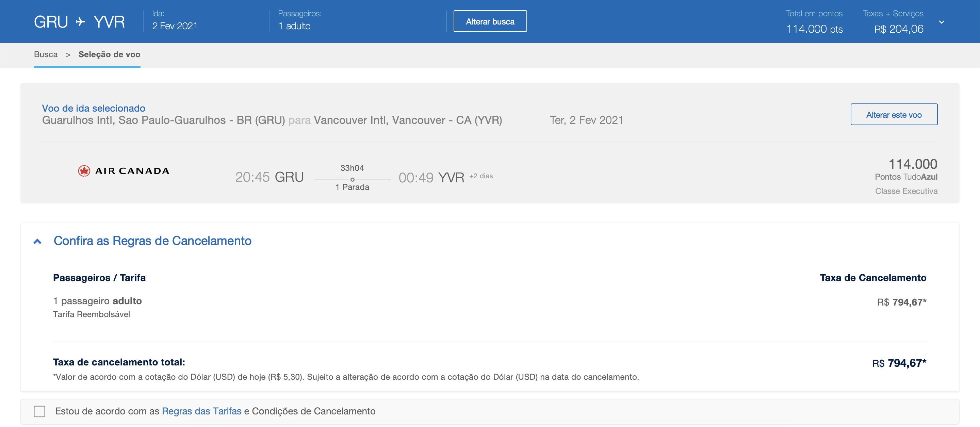Viewport: 980px width, 427px height.
Task: Click the Alterar este voo button
Action: point(894,114)
